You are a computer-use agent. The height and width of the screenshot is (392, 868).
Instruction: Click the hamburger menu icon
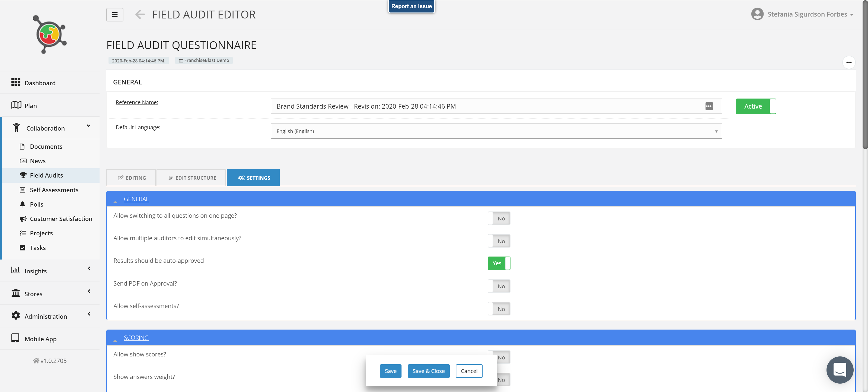(x=114, y=14)
